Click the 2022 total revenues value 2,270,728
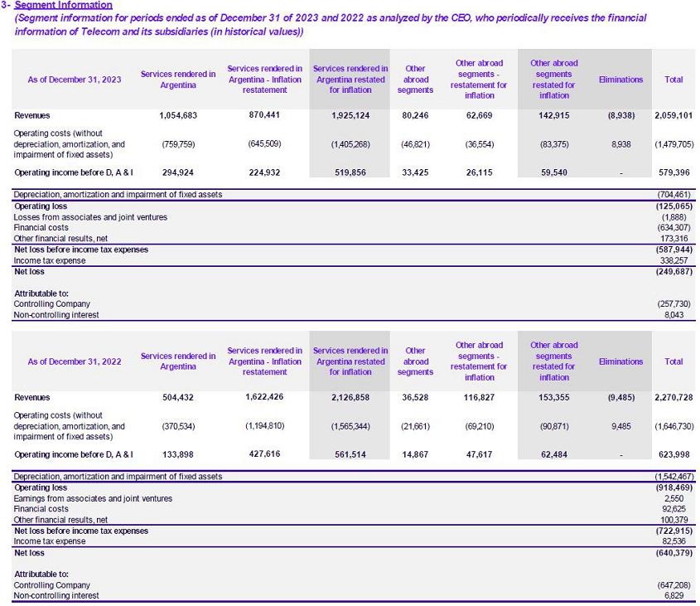The image size is (700, 606). click(673, 397)
